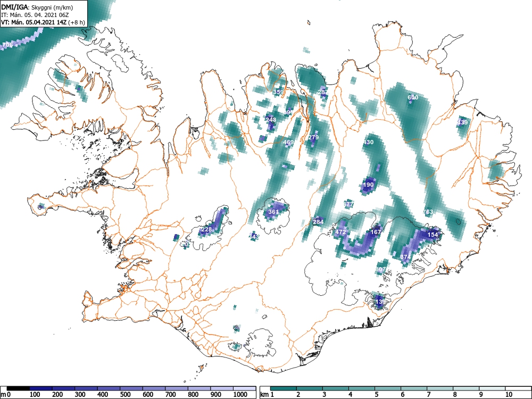Click the purple swatch above the 500 label

pyautogui.click(x=131, y=388)
